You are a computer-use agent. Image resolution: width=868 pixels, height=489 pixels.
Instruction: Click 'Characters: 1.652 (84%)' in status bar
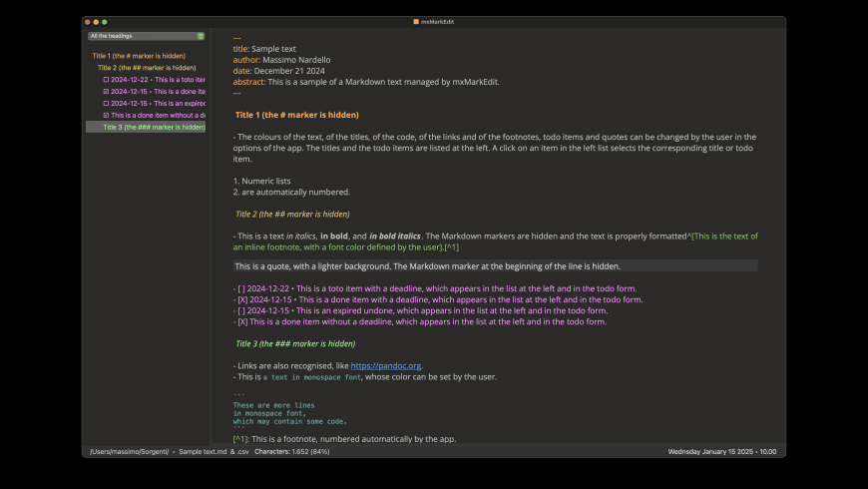coord(291,452)
